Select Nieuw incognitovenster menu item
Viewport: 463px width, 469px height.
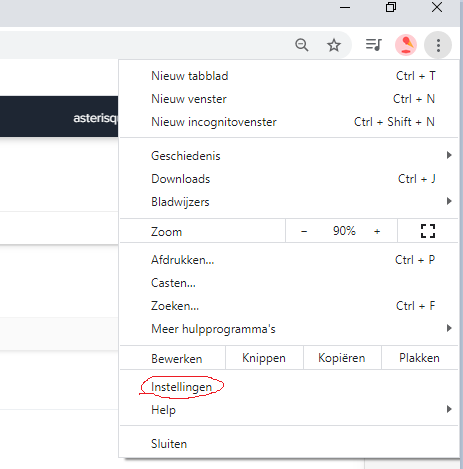(289, 122)
